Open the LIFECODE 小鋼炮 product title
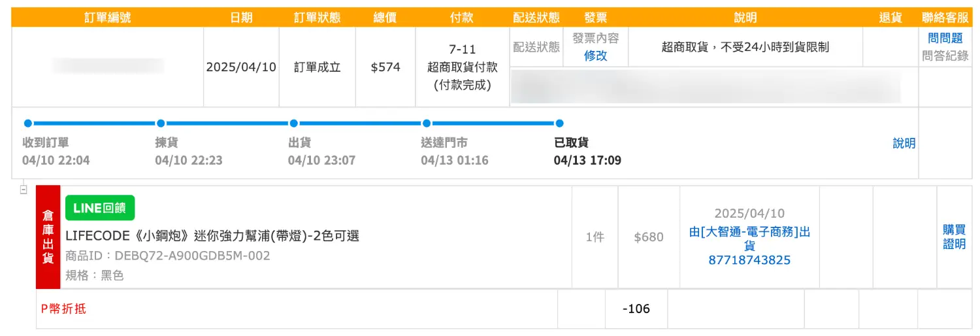The width and height of the screenshot is (980, 336). (x=212, y=236)
